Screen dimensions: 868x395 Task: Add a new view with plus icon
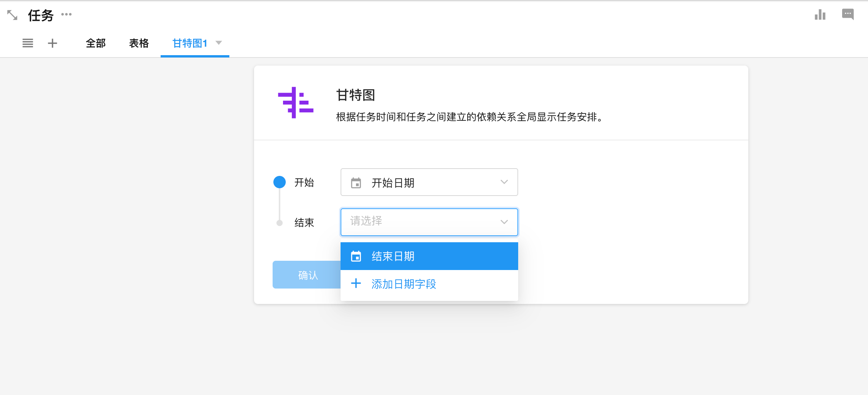click(53, 43)
